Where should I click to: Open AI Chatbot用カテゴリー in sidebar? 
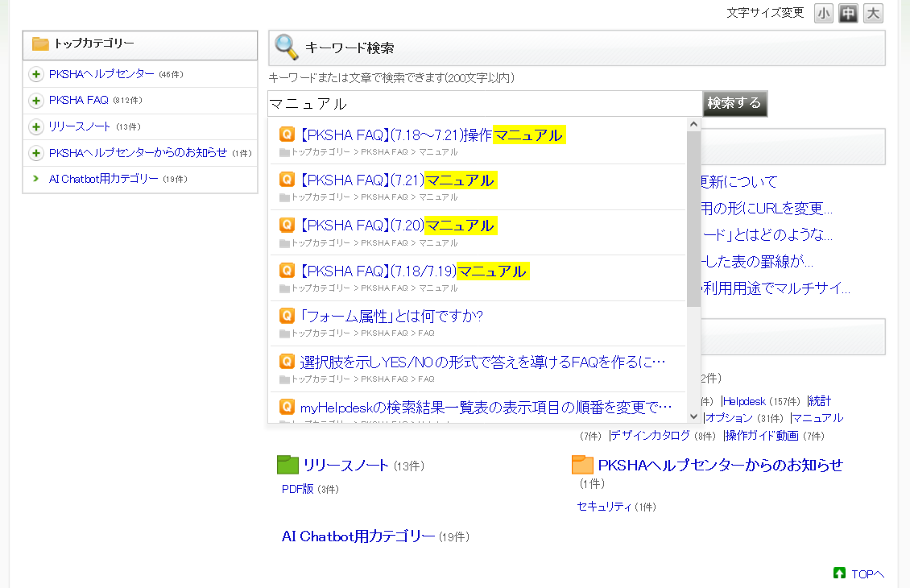click(103, 179)
